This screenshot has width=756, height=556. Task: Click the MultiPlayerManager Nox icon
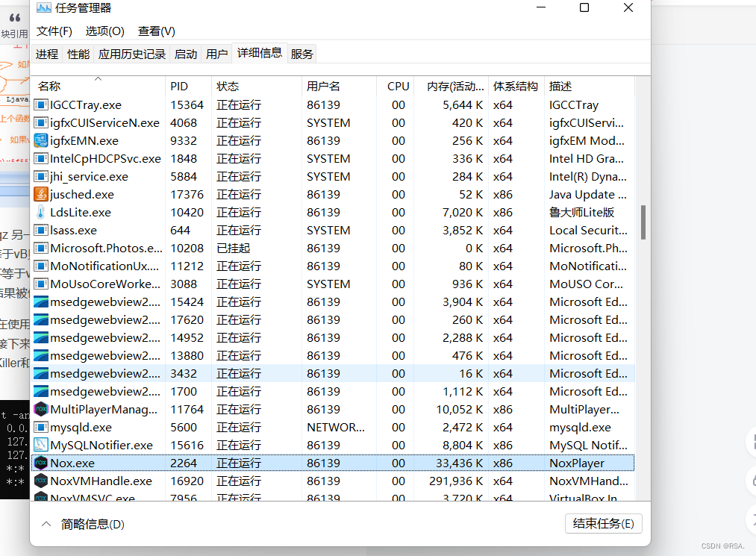click(x=41, y=409)
